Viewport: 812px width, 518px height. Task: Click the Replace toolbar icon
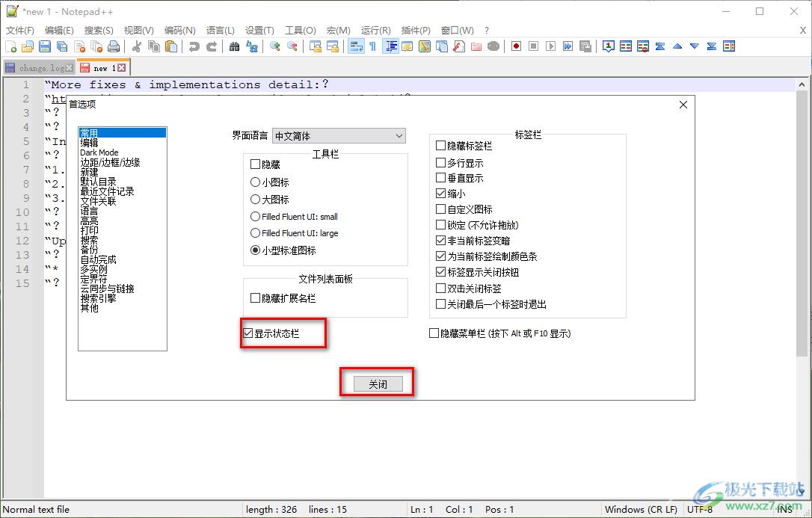point(252,46)
